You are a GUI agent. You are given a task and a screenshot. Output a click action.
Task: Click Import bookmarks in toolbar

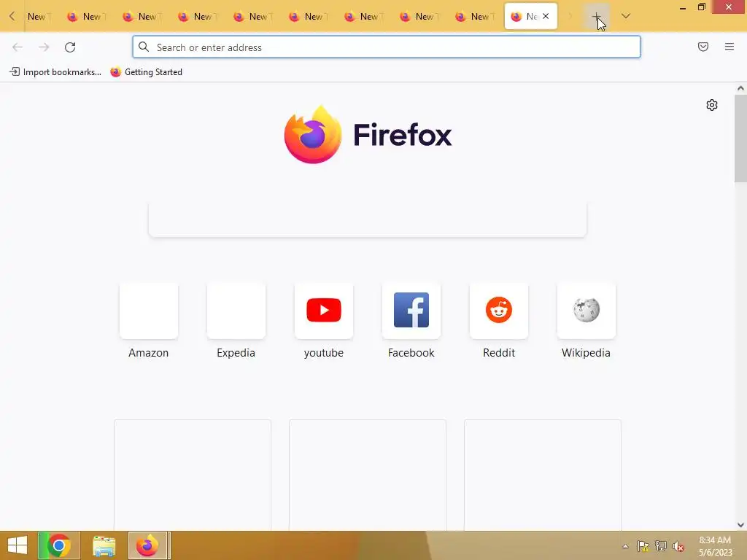click(55, 72)
